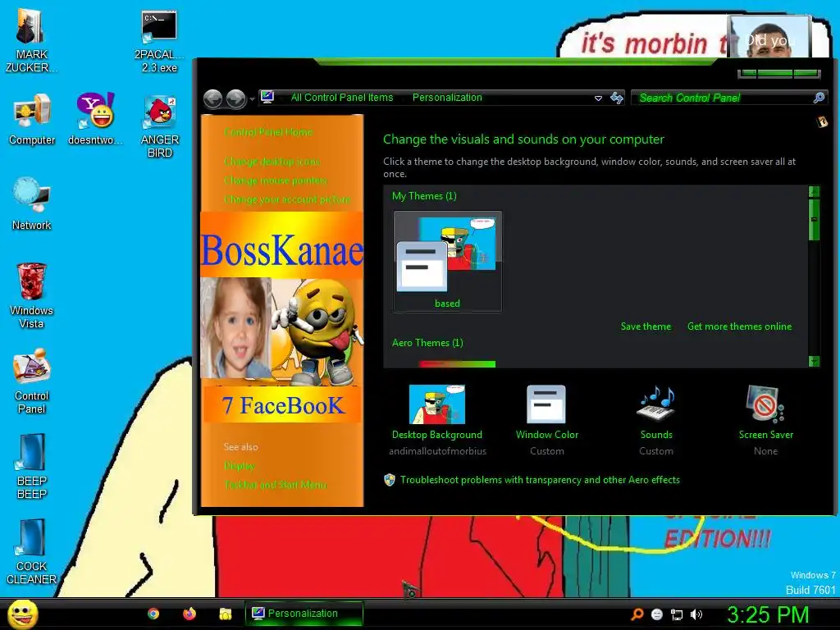Open Window Color settings icon
This screenshot has width=840, height=630.
pyautogui.click(x=546, y=404)
